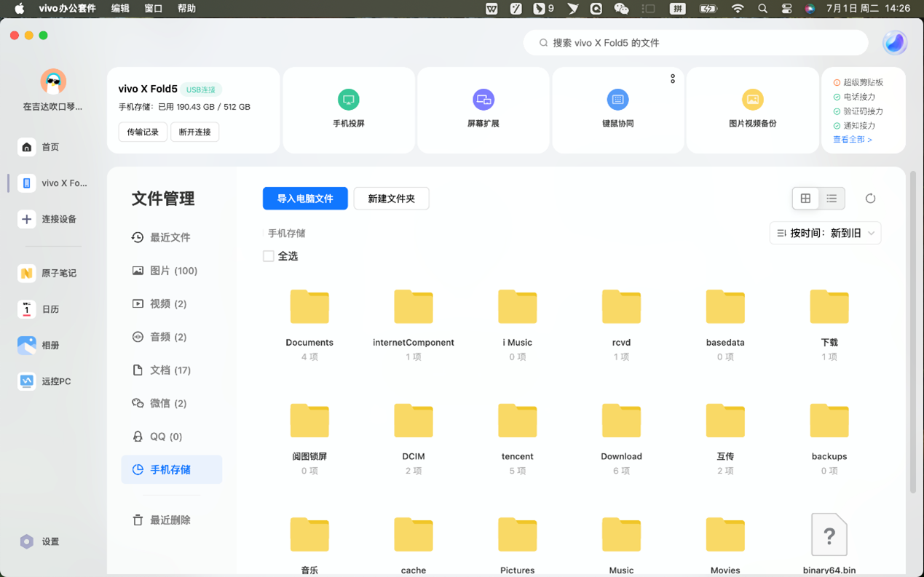Click 新建文件夹 to create a folder
924x577 pixels.
(391, 199)
